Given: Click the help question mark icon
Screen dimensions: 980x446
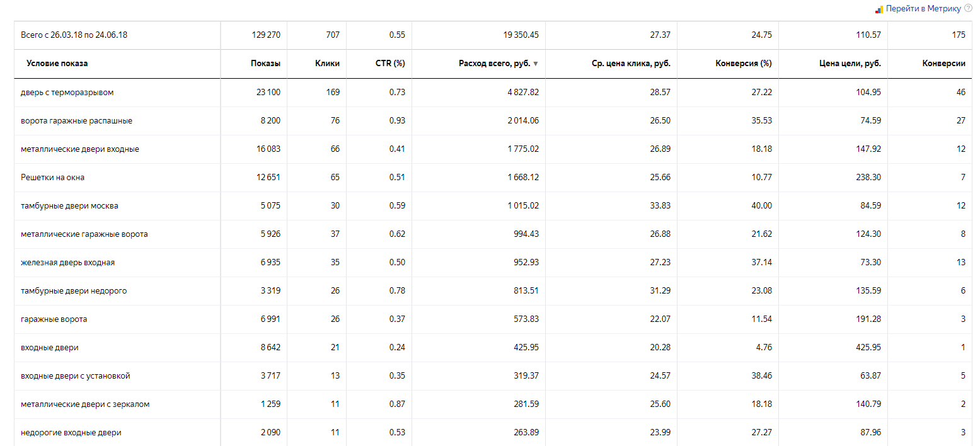Looking at the screenshot, I should (x=968, y=8).
